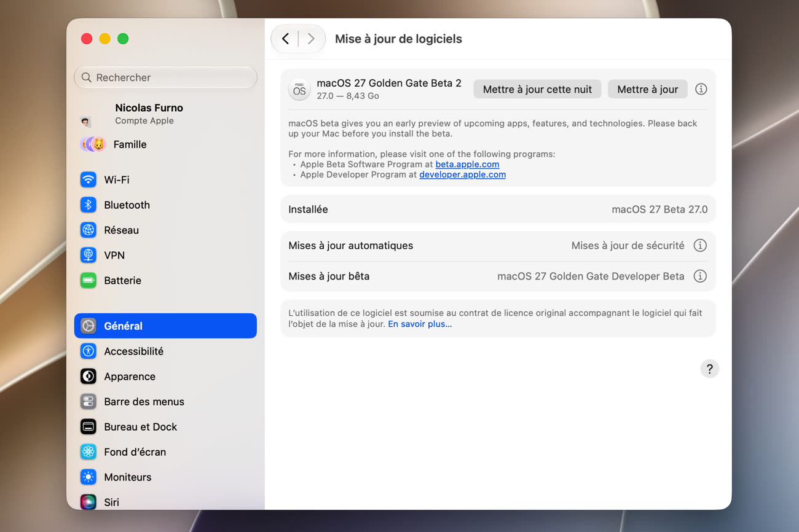Image resolution: width=799 pixels, height=532 pixels.
Task: Open Accessibilité icon in sidebar
Action: coord(89,351)
